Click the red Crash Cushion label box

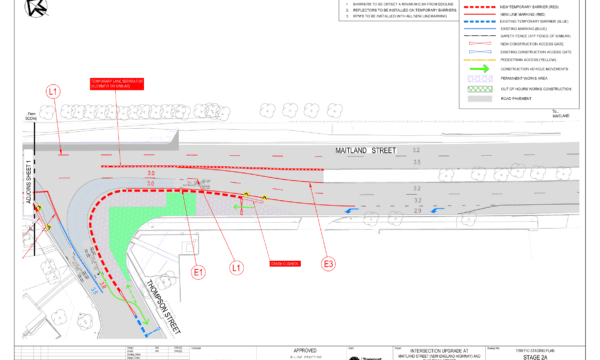point(285,264)
